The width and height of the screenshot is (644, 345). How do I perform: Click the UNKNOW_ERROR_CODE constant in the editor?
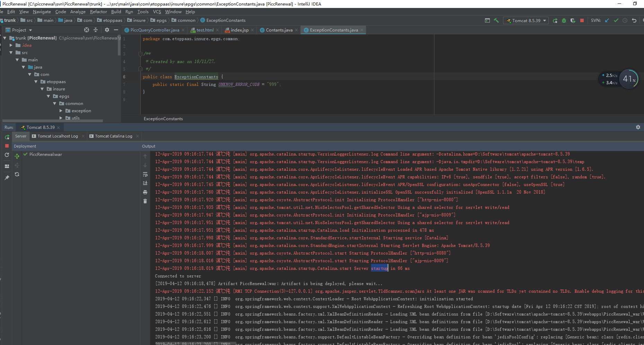tap(239, 85)
